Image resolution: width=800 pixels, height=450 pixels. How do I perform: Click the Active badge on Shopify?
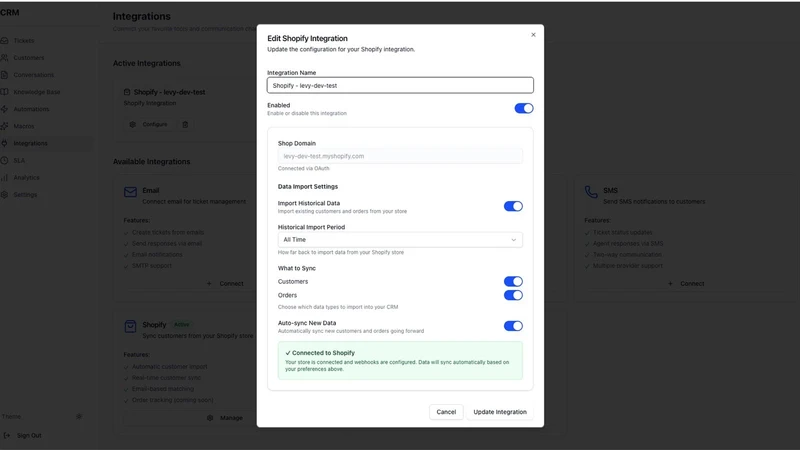click(182, 324)
